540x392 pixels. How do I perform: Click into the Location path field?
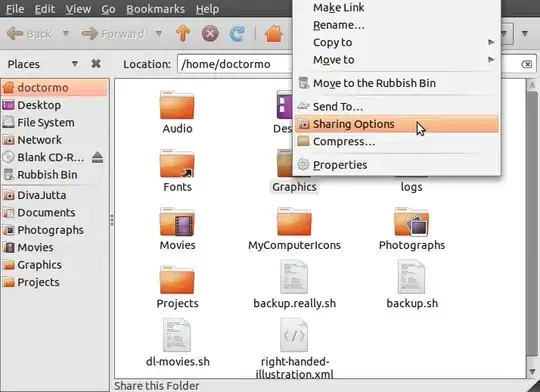tap(235, 64)
